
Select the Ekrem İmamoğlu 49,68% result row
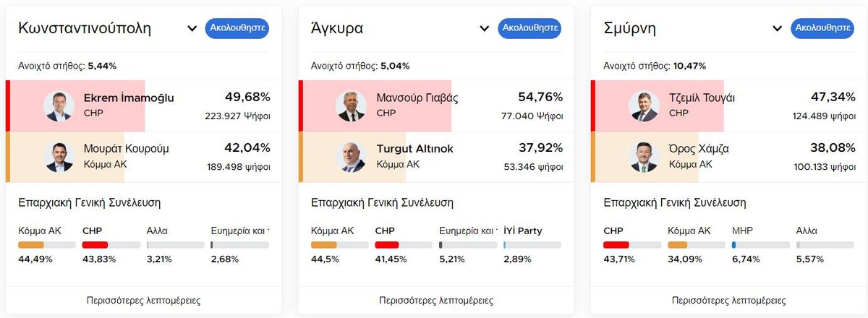143,106
